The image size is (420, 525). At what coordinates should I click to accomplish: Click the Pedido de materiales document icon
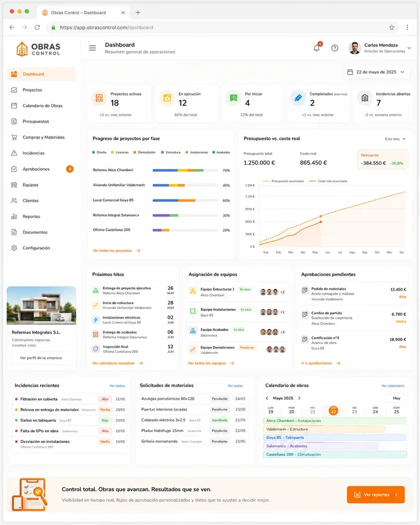point(305,290)
